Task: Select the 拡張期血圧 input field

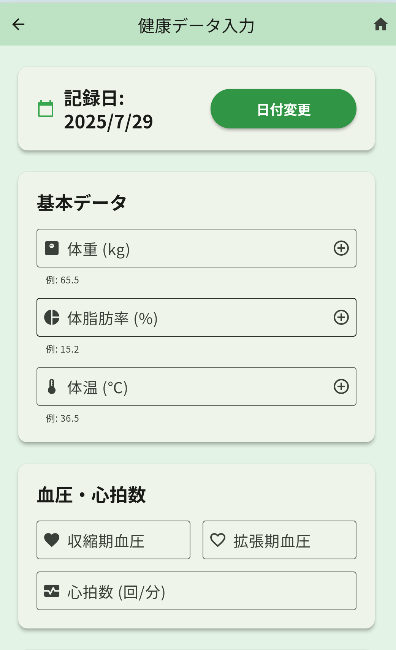Action: (x=279, y=540)
